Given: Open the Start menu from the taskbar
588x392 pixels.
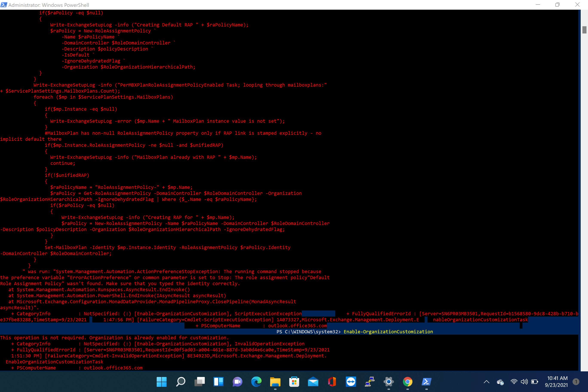Looking at the screenshot, I should pos(161,382).
